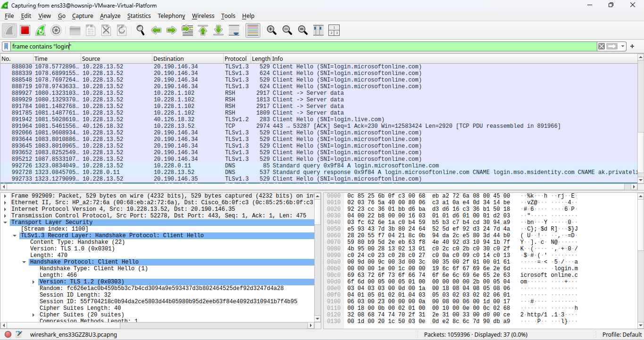
Task: Go back to the previous packet
Action: (x=156, y=30)
